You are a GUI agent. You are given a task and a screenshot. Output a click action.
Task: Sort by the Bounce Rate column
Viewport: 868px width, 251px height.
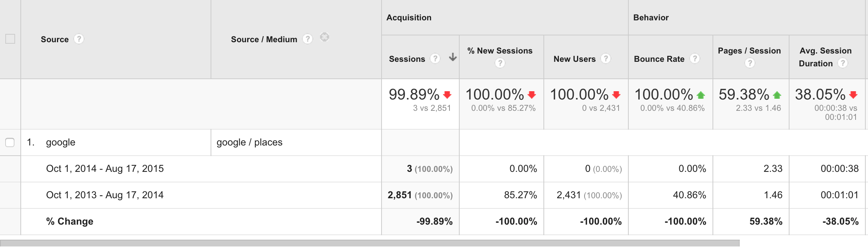(x=659, y=59)
